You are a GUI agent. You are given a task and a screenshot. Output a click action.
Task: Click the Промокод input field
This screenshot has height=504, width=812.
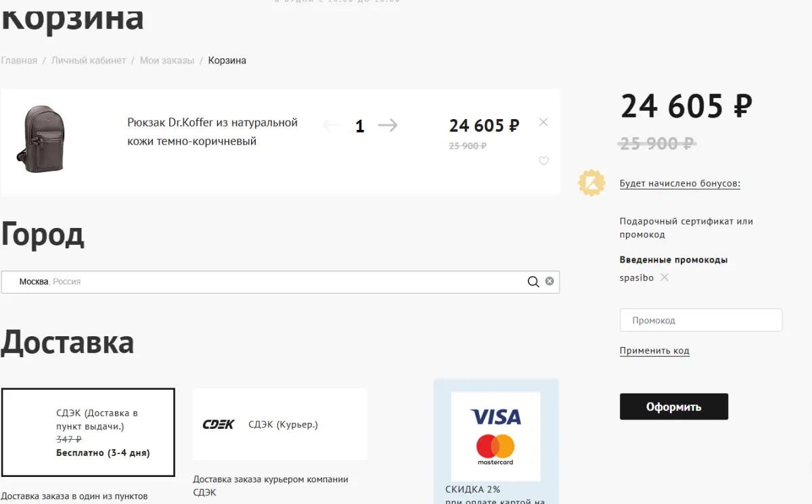pyautogui.click(x=701, y=320)
